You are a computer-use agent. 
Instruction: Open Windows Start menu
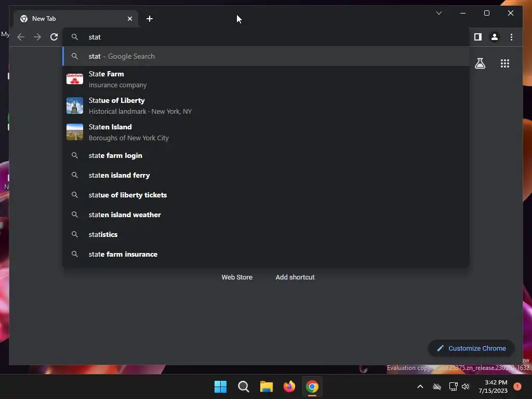[x=220, y=387]
